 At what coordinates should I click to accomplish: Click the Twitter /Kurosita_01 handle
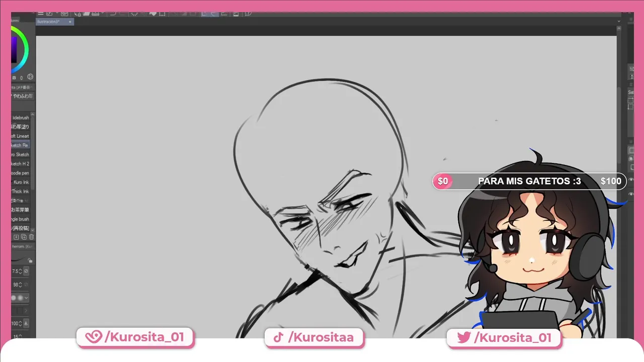pos(504,337)
